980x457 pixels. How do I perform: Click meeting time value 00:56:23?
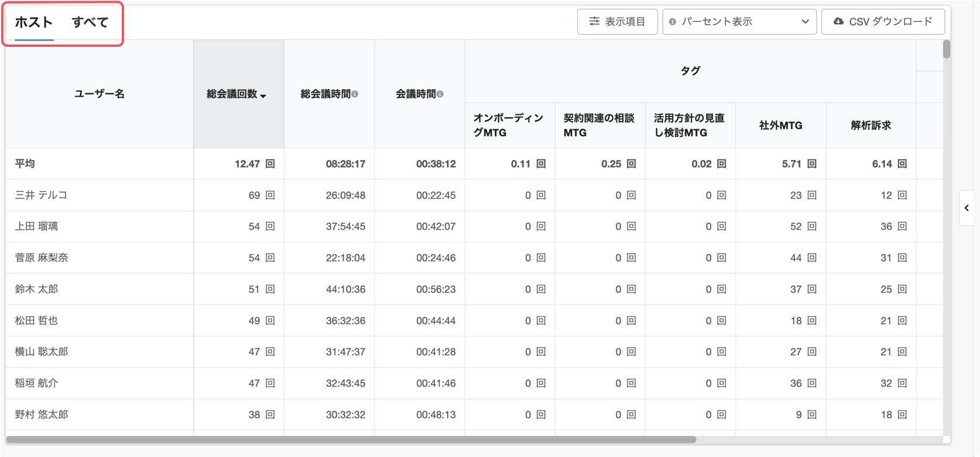[436, 289]
